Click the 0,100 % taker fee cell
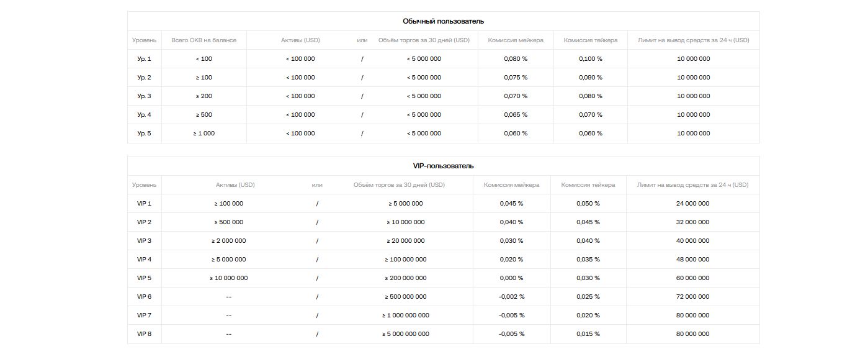Screen dimensions: 868x354 click(590, 59)
